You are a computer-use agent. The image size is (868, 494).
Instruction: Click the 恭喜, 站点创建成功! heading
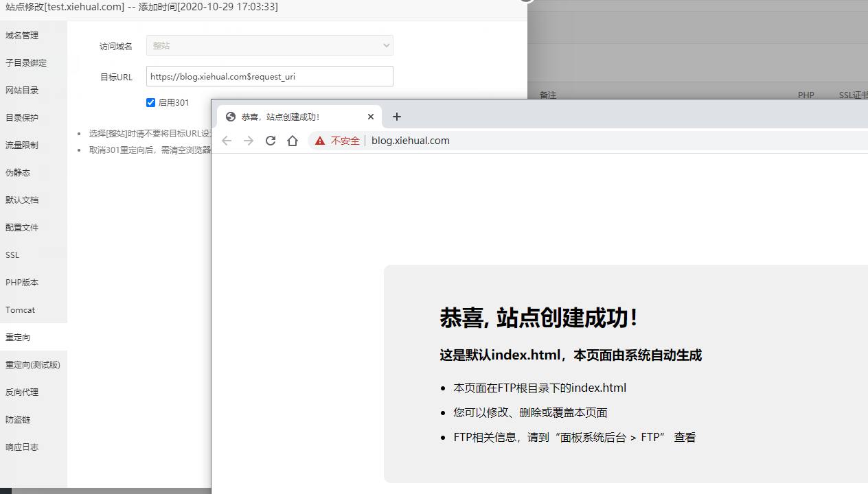click(x=539, y=318)
